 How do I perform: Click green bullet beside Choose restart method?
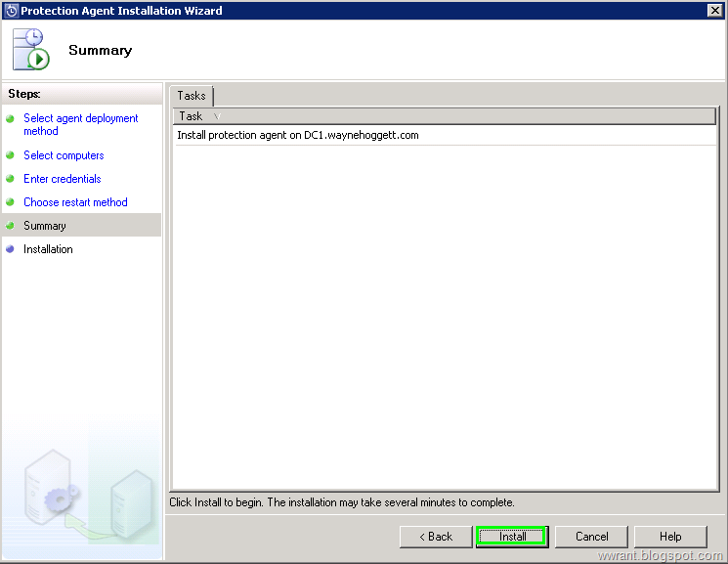click(x=10, y=202)
